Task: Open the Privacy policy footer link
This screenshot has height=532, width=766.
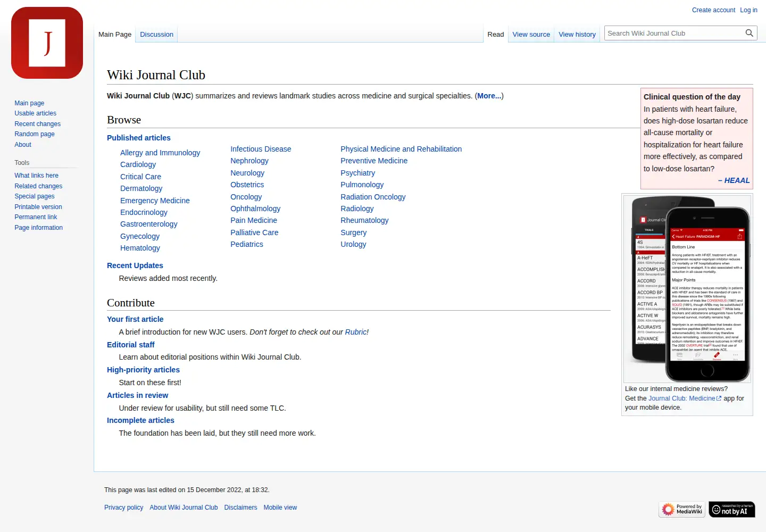Action: coord(123,508)
